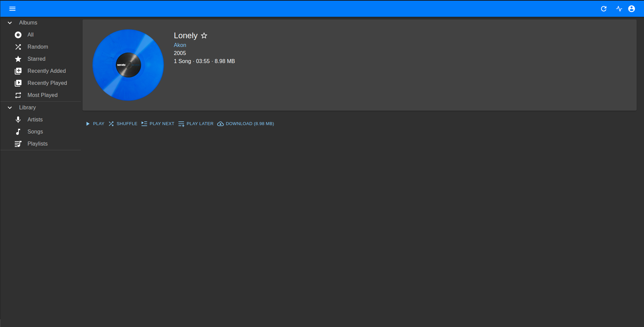Select the All albums radio icon
The image size is (644, 327).
(18, 35)
